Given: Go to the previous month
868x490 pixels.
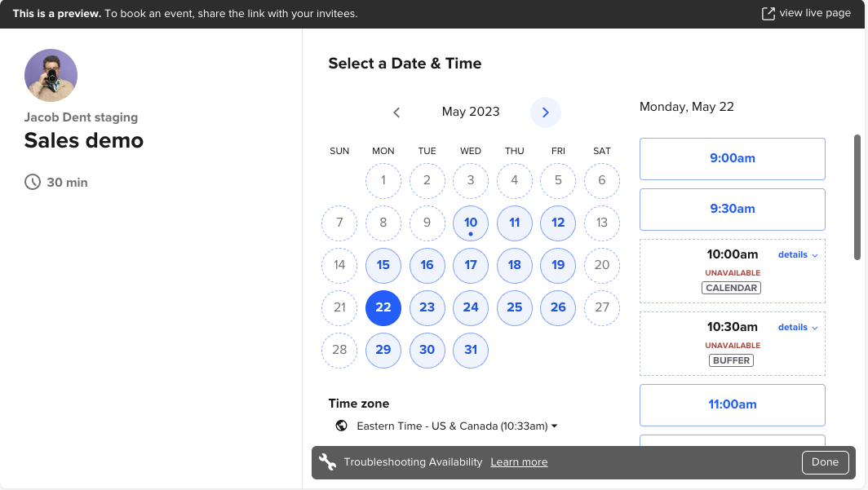Looking at the screenshot, I should (x=396, y=113).
